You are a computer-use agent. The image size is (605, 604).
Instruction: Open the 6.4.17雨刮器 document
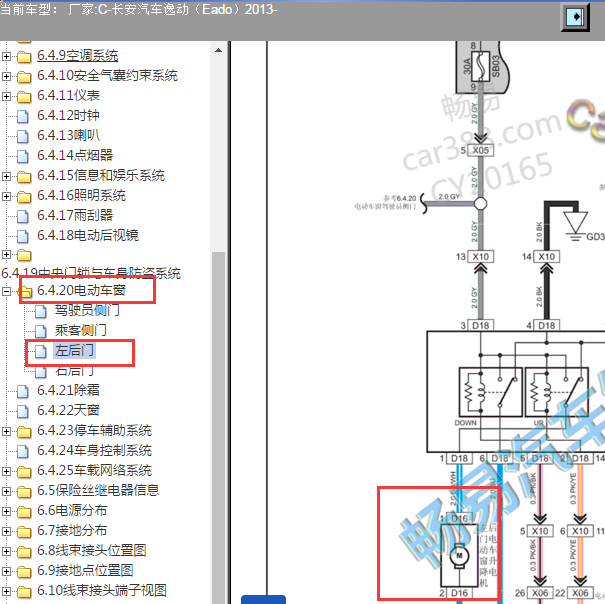75,216
